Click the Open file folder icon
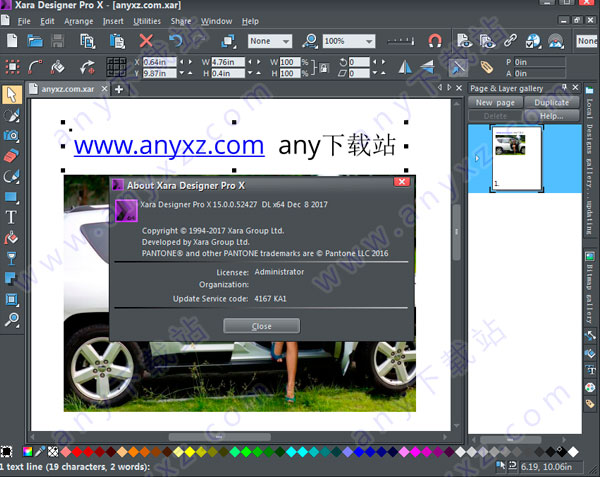600x477 pixels. pyautogui.click(x=35, y=41)
